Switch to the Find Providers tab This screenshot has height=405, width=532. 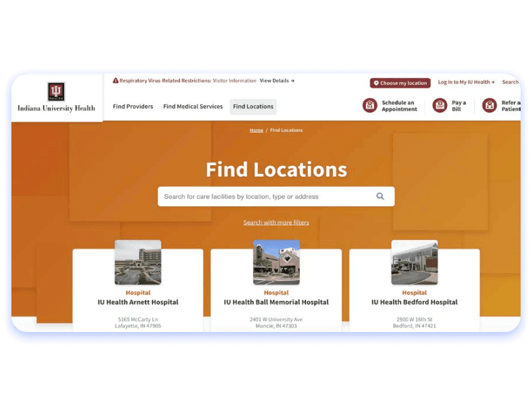pyautogui.click(x=133, y=107)
